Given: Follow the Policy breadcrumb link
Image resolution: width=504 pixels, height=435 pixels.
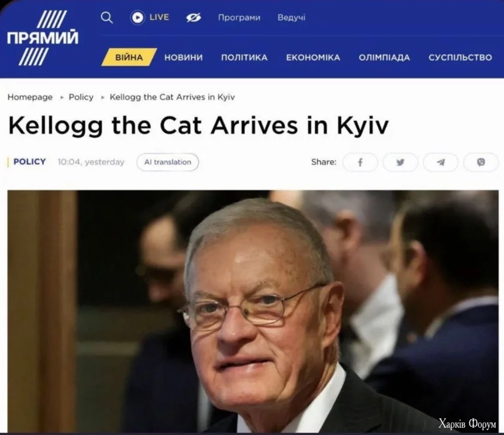Looking at the screenshot, I should point(81,97).
